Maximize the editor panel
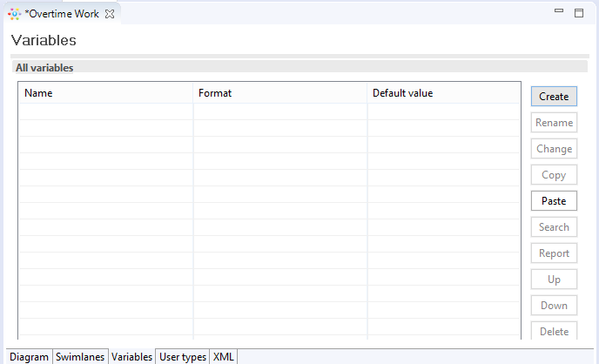 (x=578, y=13)
